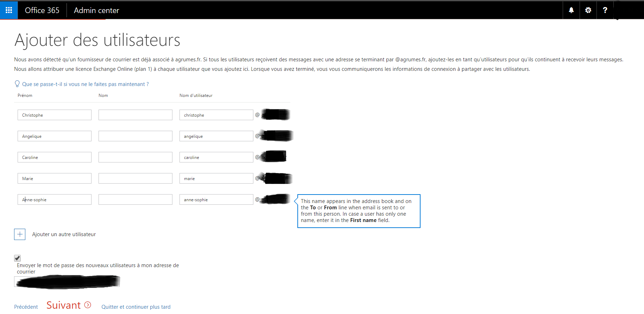
Task: Open the help question mark
Action: (605, 10)
